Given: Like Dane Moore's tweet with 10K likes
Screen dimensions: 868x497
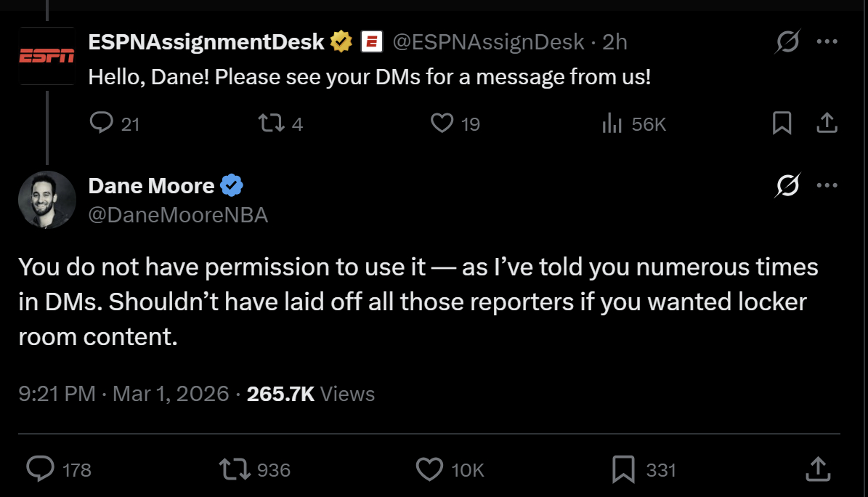Looking at the screenshot, I should coord(429,469).
